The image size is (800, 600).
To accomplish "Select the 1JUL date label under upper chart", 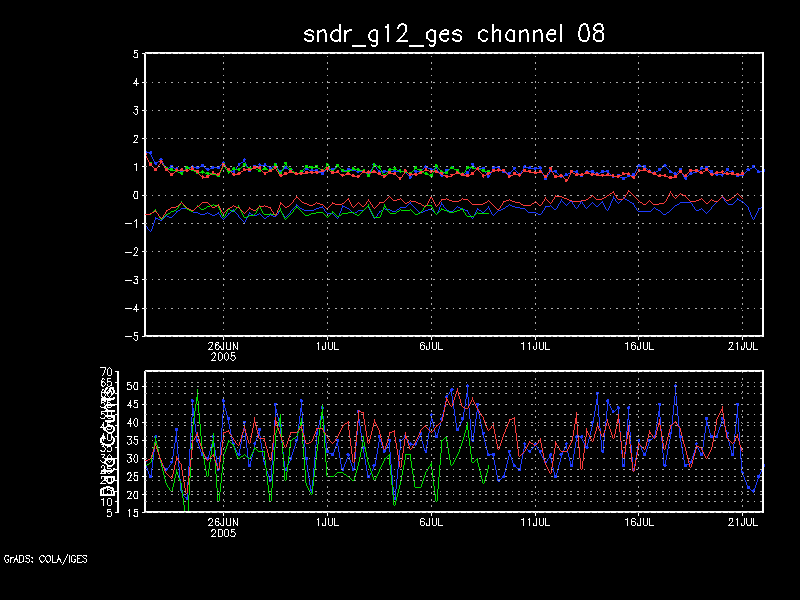I will [x=326, y=345].
